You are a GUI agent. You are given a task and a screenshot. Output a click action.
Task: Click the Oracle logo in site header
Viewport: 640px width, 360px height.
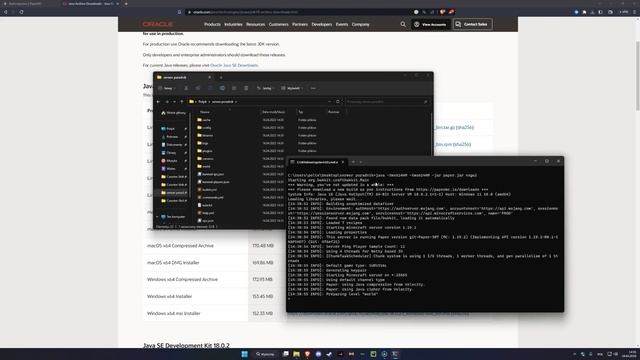tap(158, 24)
